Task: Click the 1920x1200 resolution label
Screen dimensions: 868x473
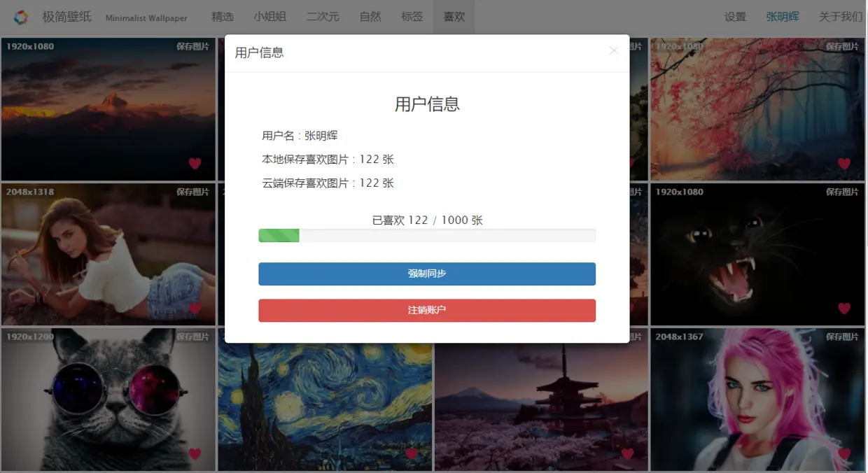Action: pos(30,337)
